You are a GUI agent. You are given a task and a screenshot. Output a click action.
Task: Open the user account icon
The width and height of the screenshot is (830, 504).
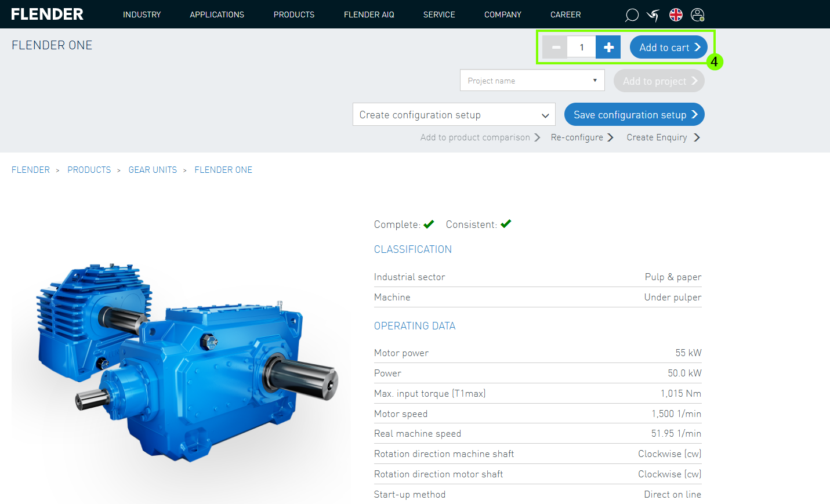point(698,15)
